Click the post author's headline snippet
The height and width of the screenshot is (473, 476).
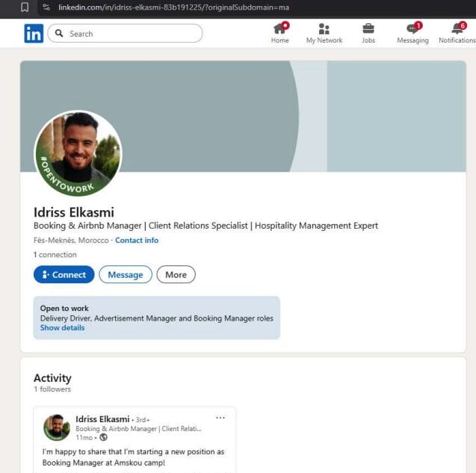[138, 429]
